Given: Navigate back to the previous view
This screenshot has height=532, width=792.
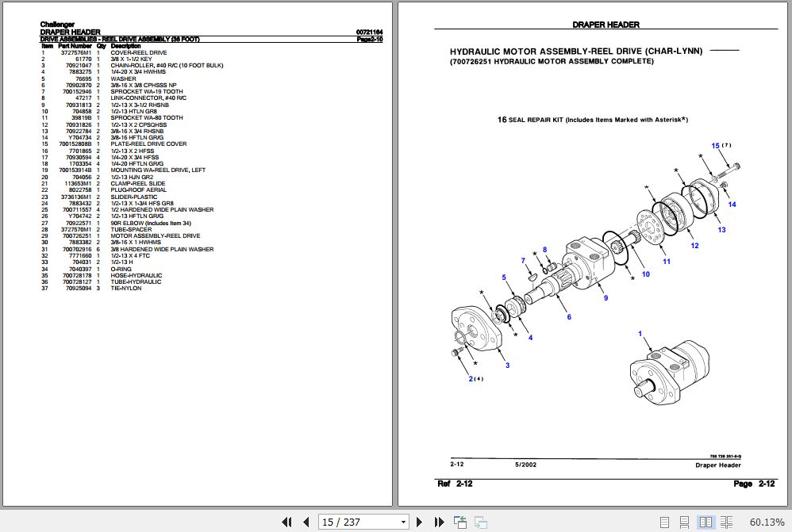Looking at the screenshot, I should point(459,522).
